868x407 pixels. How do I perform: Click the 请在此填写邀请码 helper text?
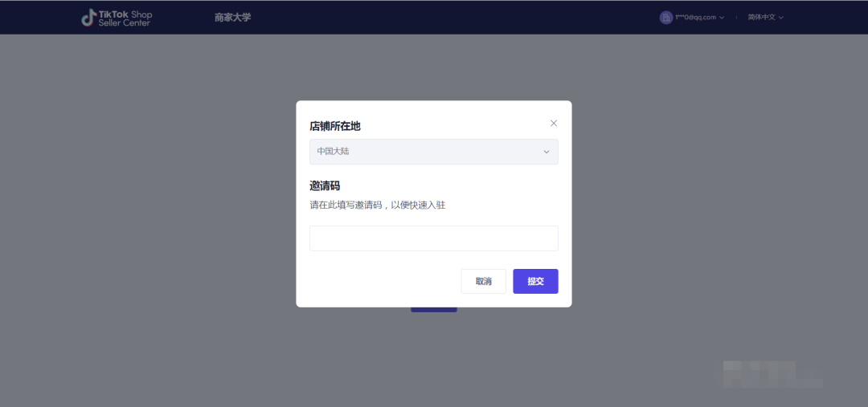click(377, 205)
